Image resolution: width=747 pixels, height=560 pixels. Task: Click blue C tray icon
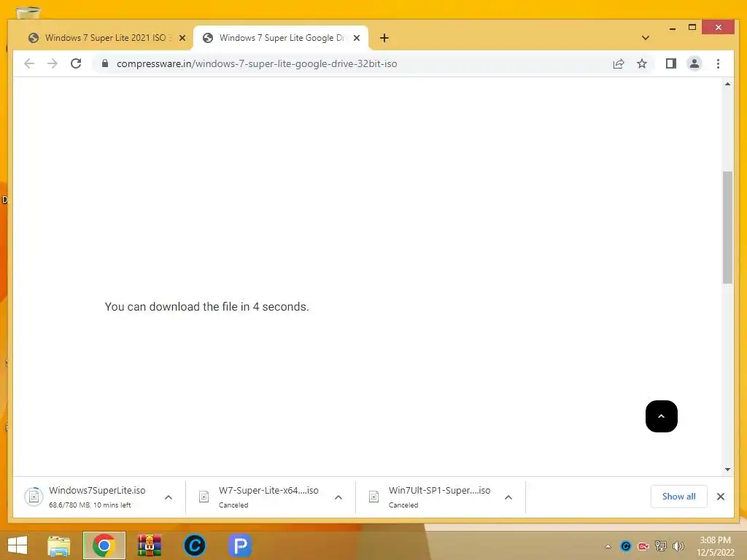(x=626, y=546)
